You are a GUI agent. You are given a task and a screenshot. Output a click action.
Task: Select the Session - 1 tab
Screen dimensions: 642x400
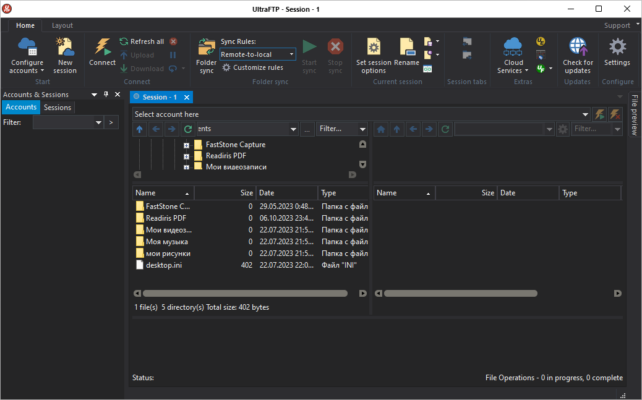(160, 97)
